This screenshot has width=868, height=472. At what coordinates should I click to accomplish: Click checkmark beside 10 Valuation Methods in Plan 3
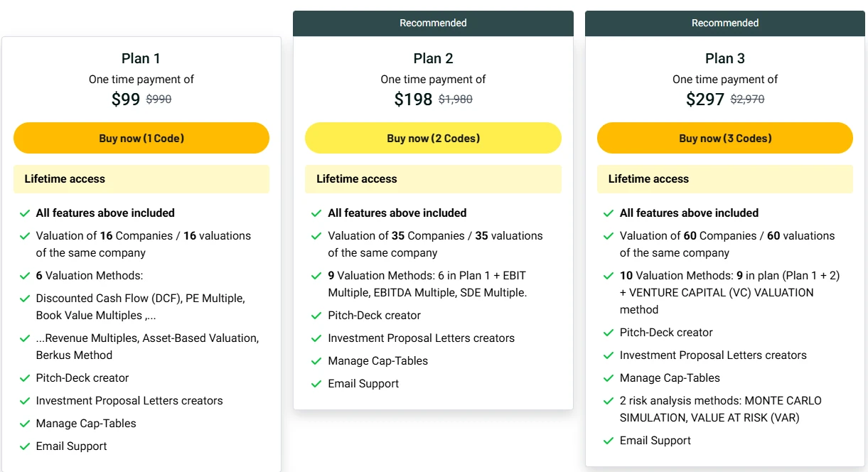point(608,276)
